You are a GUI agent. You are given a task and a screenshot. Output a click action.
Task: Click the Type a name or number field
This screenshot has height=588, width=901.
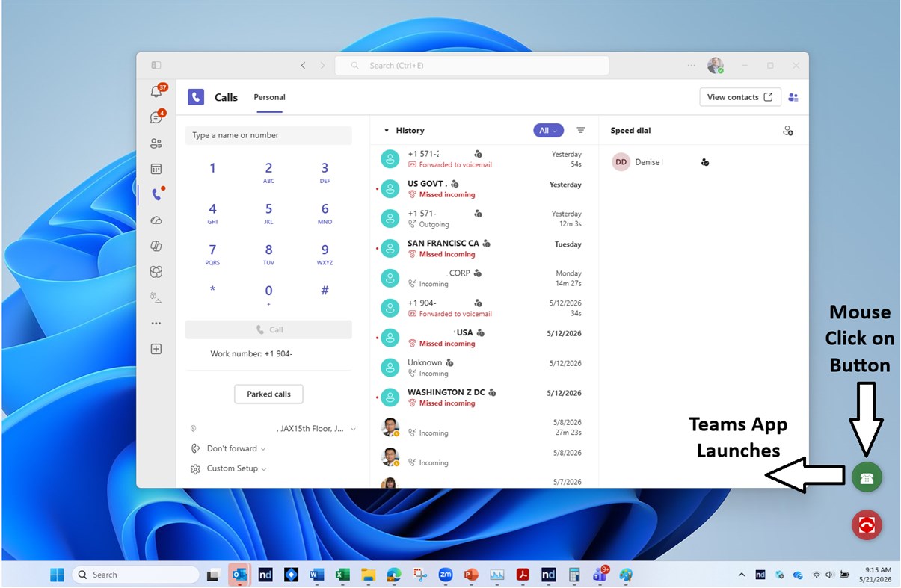click(x=268, y=135)
